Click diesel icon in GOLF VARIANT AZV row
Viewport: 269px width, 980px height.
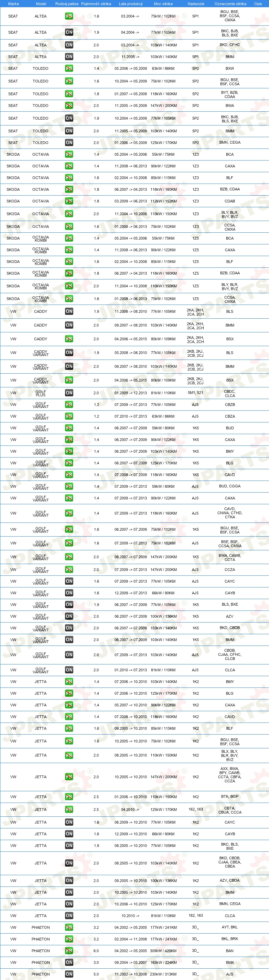[69, 616]
